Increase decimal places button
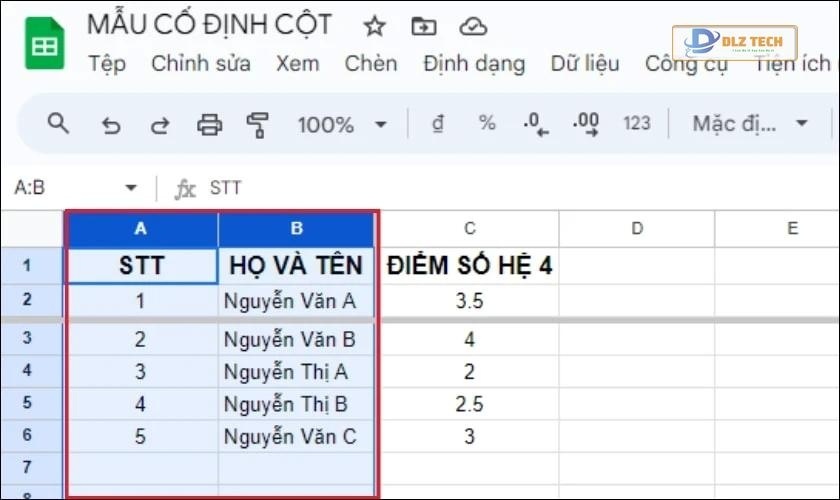The height and width of the screenshot is (500, 840). (x=585, y=124)
